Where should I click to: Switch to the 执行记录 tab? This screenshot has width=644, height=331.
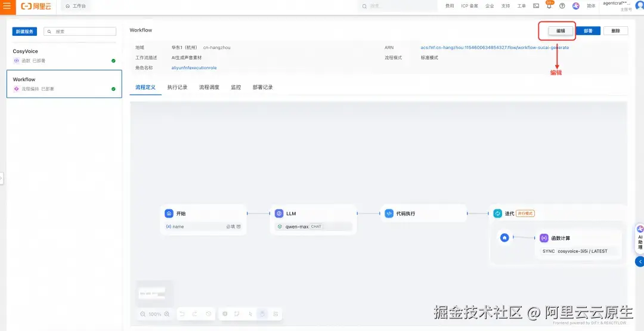click(x=178, y=88)
